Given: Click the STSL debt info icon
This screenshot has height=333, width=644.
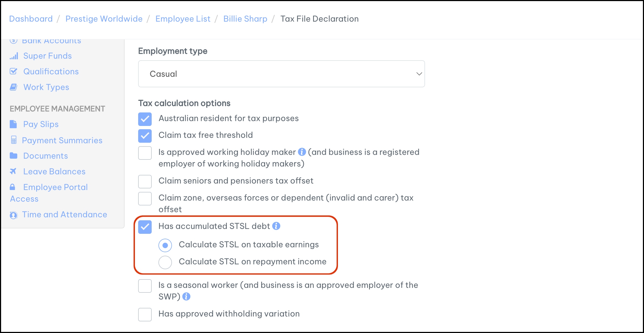Looking at the screenshot, I should 276,226.
